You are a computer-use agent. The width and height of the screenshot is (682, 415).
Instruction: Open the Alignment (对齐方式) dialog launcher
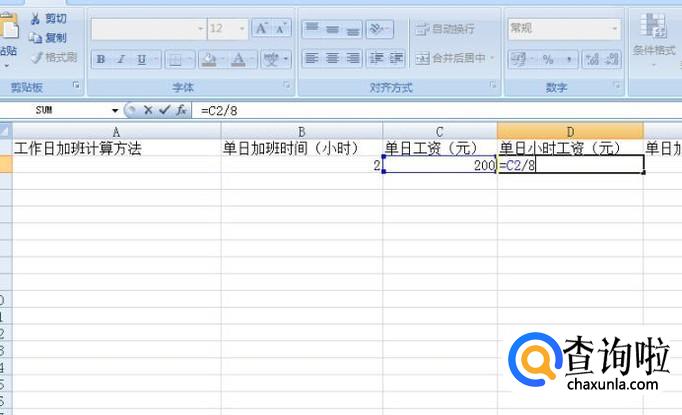(x=493, y=85)
